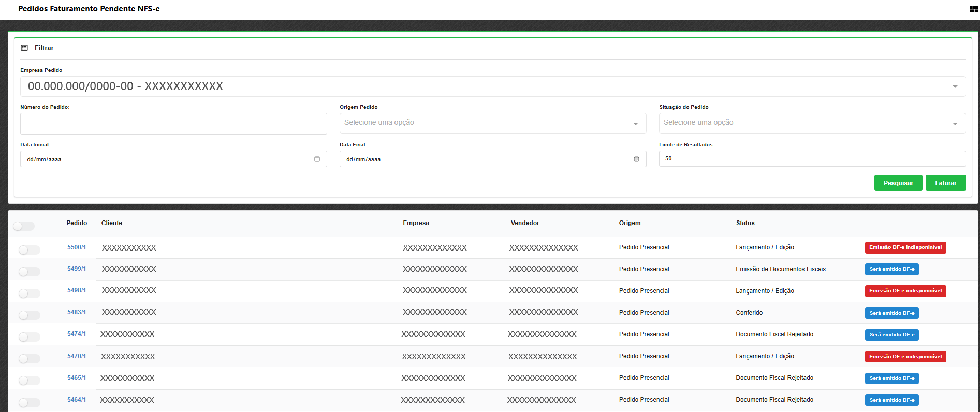Click the Pesquisar button
Viewport: 980px width, 412px height.
(x=898, y=183)
